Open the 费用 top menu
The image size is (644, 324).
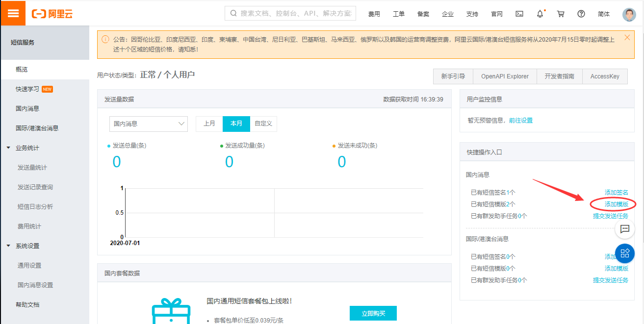pos(374,14)
